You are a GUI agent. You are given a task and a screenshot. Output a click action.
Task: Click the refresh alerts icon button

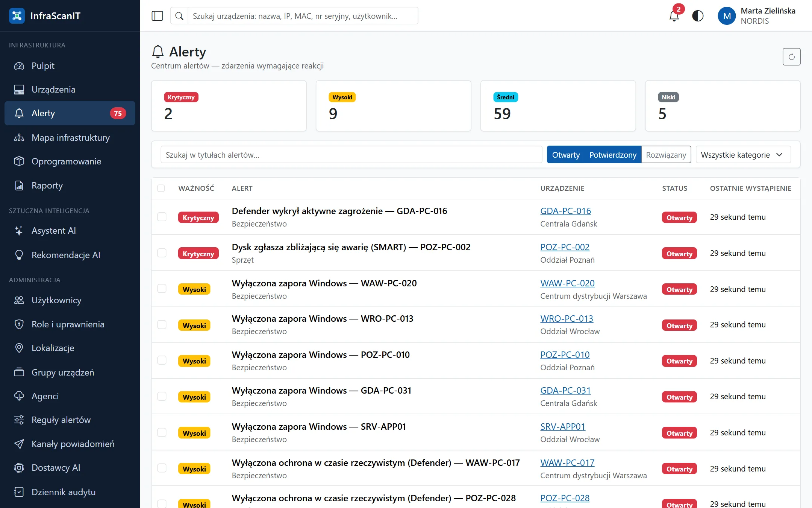tap(791, 57)
